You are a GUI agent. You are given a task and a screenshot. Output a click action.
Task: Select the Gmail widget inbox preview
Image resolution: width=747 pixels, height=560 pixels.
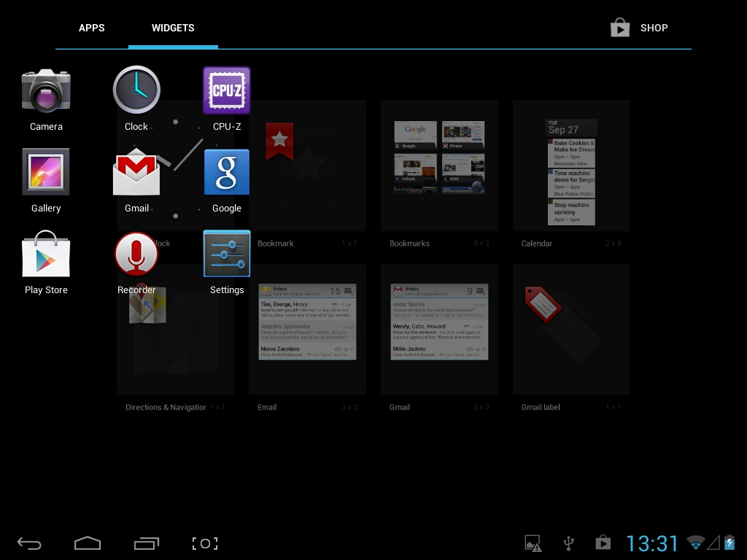pos(439,330)
